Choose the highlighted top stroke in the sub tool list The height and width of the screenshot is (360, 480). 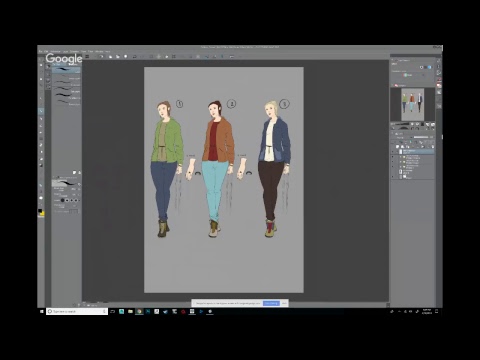pos(66,70)
